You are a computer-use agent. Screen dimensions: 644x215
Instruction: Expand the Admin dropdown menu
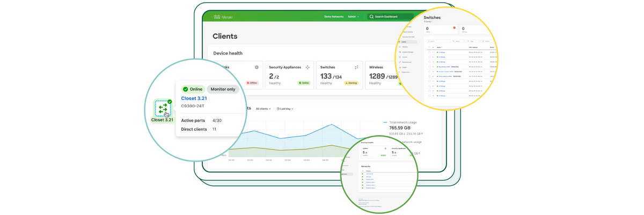coord(354,17)
